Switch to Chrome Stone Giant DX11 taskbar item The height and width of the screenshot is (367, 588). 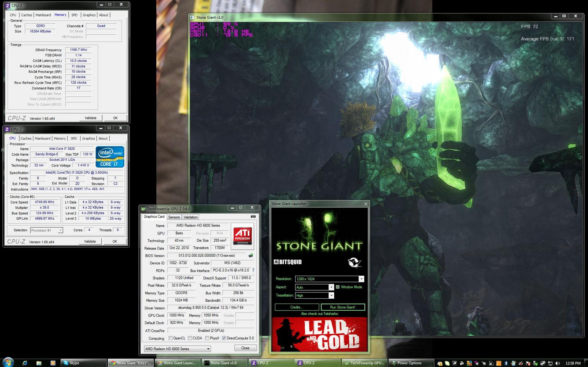130,363
